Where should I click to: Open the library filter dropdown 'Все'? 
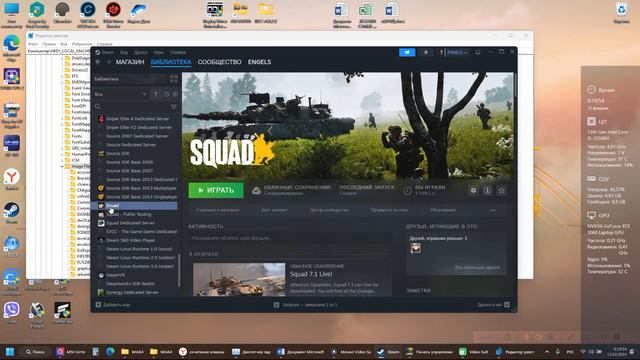tap(120, 94)
